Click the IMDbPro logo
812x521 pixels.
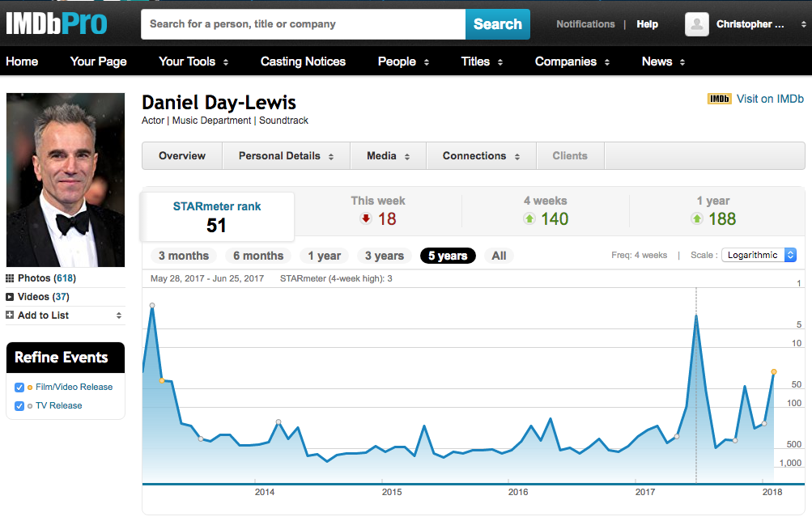57,23
